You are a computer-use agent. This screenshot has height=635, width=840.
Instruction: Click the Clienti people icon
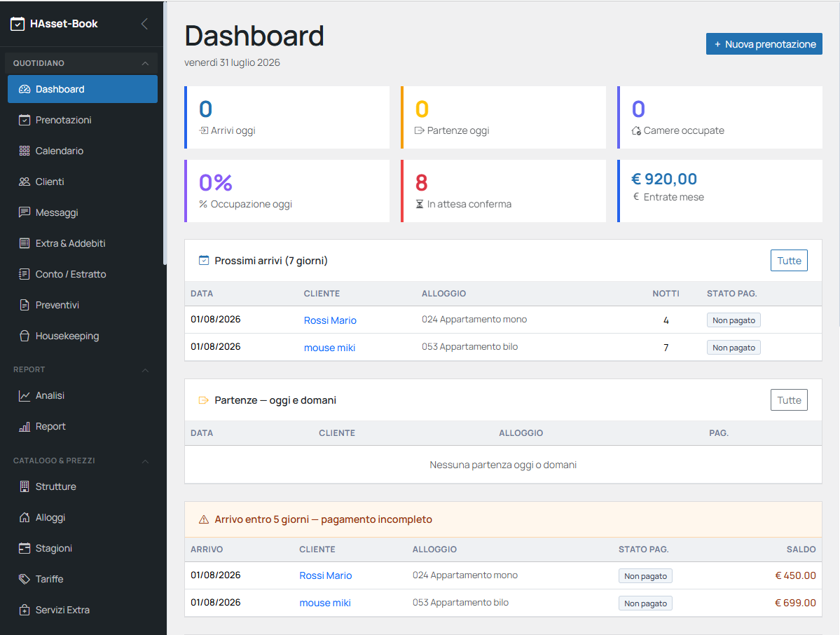click(x=25, y=182)
